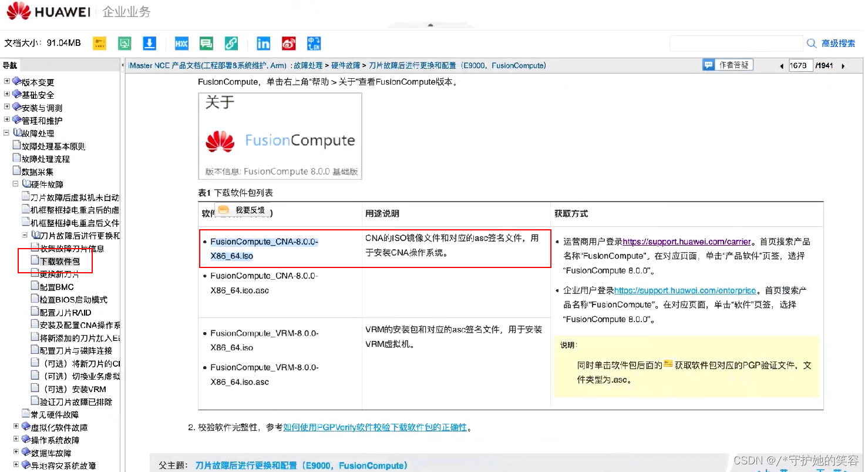
Task: Click the Chinese-English language switch icon
Action: (x=314, y=43)
